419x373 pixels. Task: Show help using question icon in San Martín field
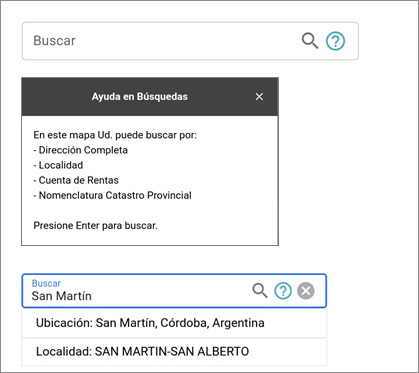point(283,291)
